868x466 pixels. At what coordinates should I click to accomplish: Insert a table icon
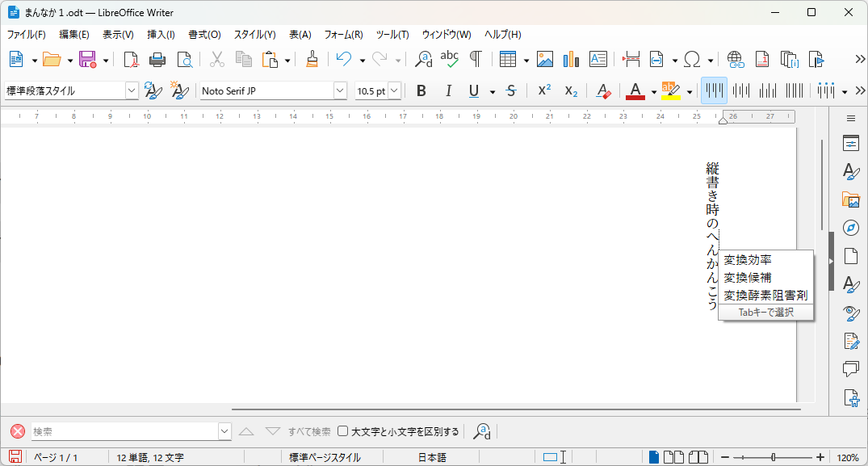click(508, 59)
